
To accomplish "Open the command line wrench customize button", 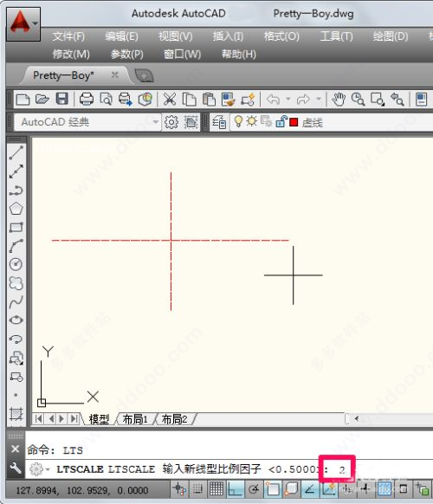I will point(16,468).
